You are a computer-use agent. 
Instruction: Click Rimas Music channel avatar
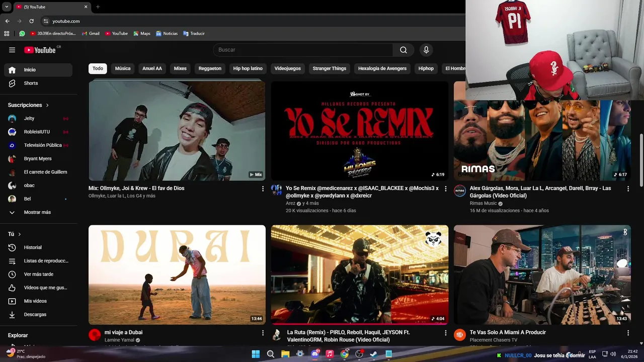tap(460, 191)
